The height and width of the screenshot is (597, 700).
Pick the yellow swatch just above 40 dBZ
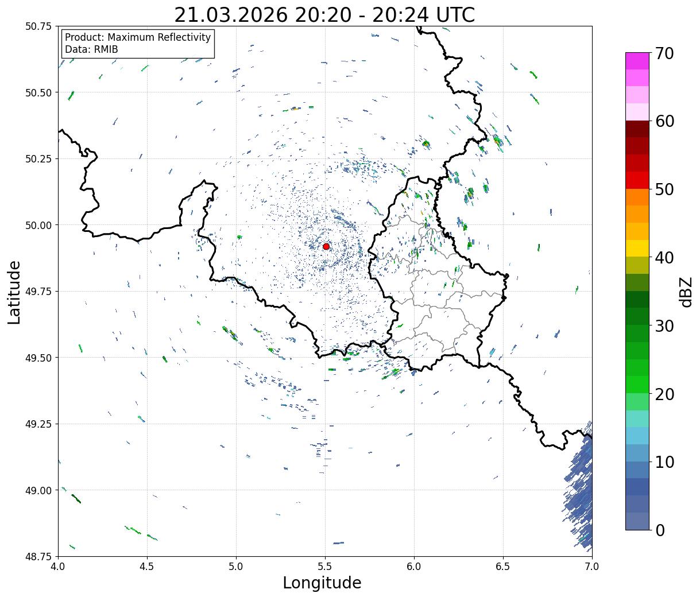(x=637, y=248)
